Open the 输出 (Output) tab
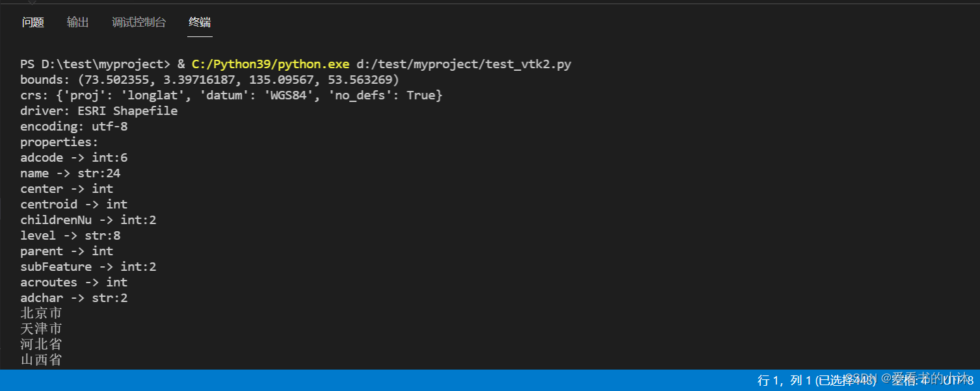Viewport: 980px width, 391px height. (x=77, y=23)
